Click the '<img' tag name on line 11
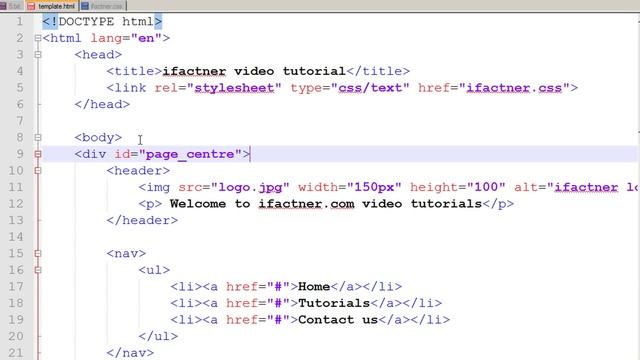 tap(154, 187)
